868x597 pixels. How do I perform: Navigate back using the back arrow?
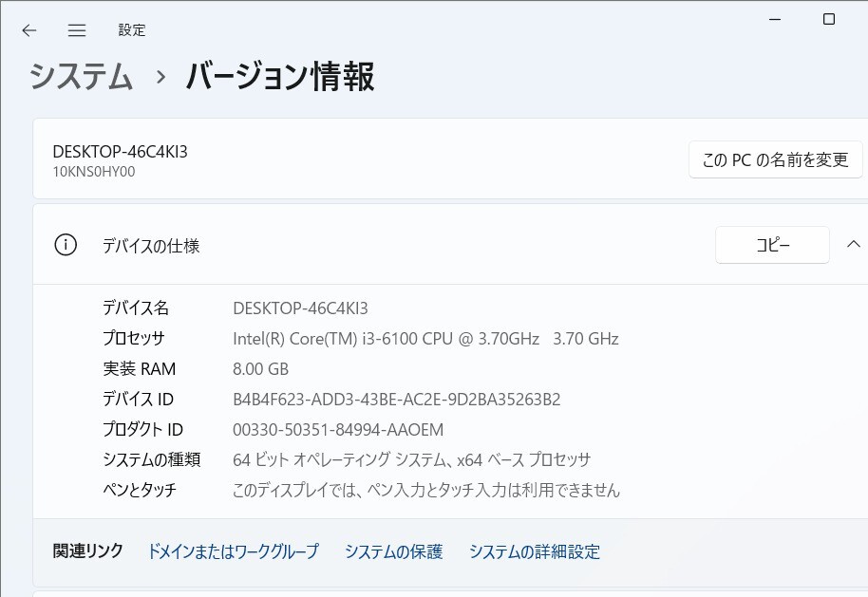[28, 30]
